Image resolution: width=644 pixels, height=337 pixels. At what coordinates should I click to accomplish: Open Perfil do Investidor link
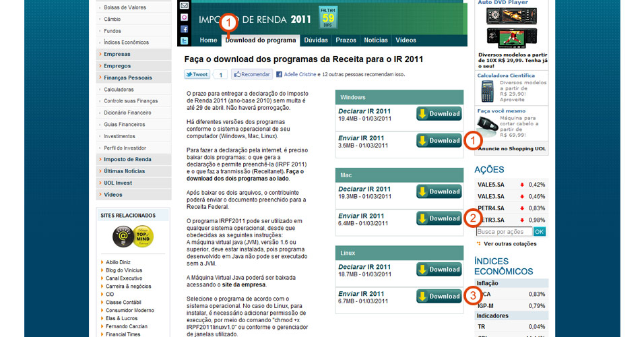click(x=125, y=148)
